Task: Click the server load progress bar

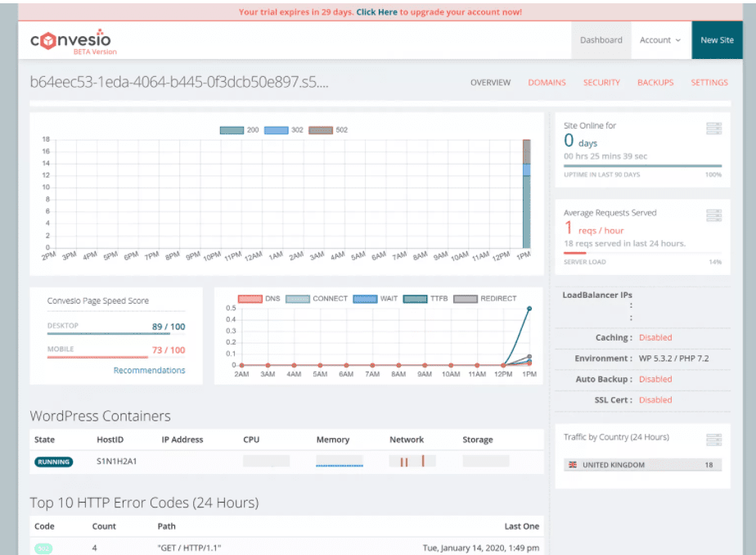Action: click(643, 253)
